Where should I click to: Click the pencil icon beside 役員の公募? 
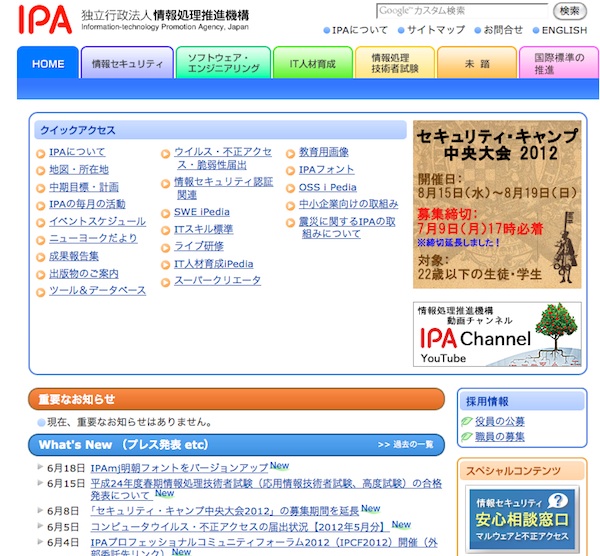tap(467, 421)
